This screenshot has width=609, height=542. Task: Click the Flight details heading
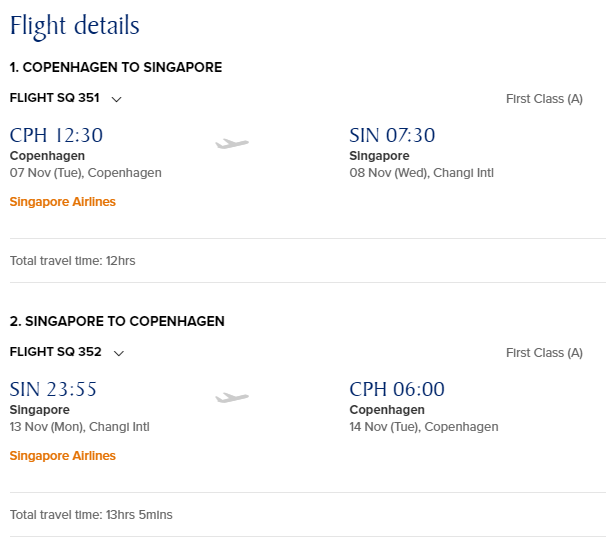[x=74, y=25]
